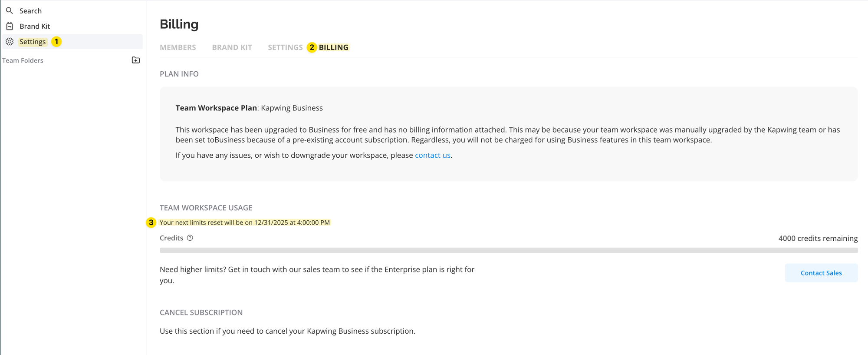The height and width of the screenshot is (355, 868).
Task: Click the Brand Kit icon in sidebar
Action: point(10,26)
